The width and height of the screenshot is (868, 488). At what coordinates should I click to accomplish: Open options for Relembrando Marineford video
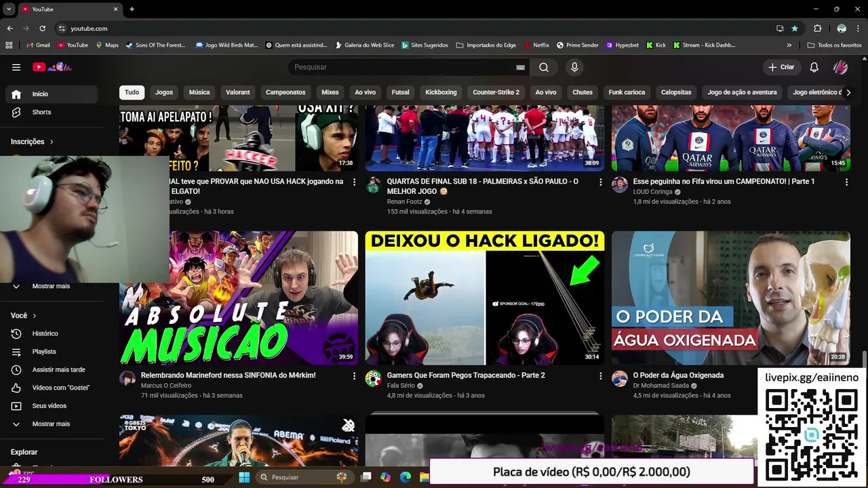(x=354, y=375)
